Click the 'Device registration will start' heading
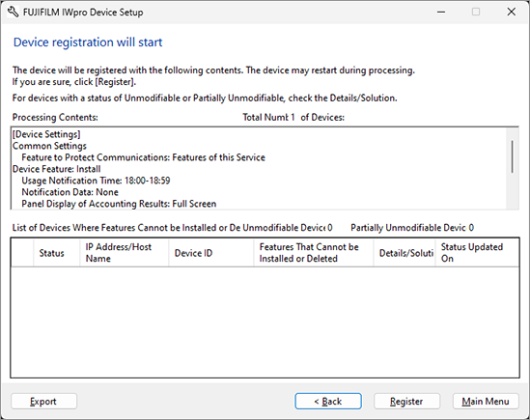530x420 pixels. [88, 42]
